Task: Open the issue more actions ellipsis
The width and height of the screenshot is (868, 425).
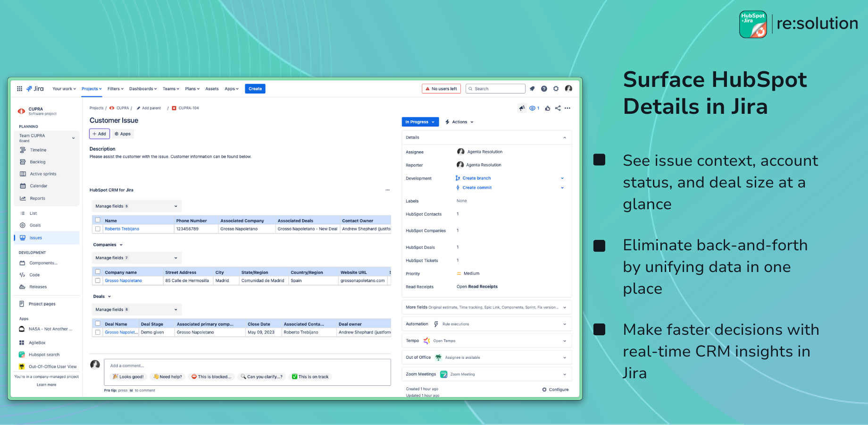Action: coord(568,108)
